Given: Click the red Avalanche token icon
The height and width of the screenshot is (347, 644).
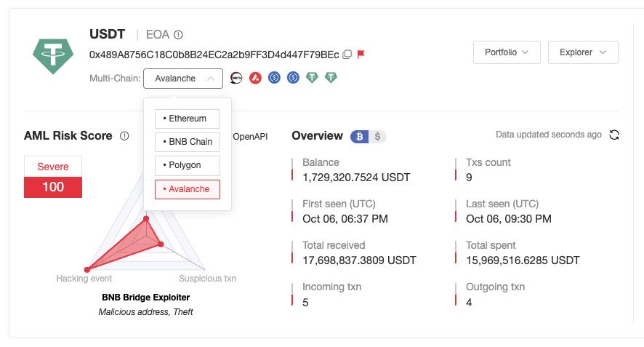Looking at the screenshot, I should [x=255, y=78].
